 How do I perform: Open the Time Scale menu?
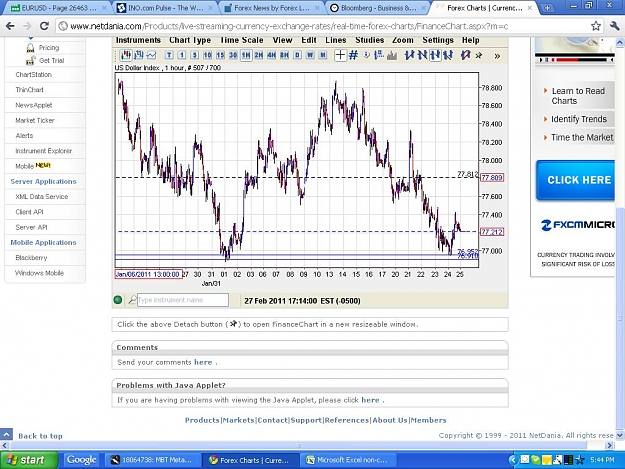[x=242, y=40]
